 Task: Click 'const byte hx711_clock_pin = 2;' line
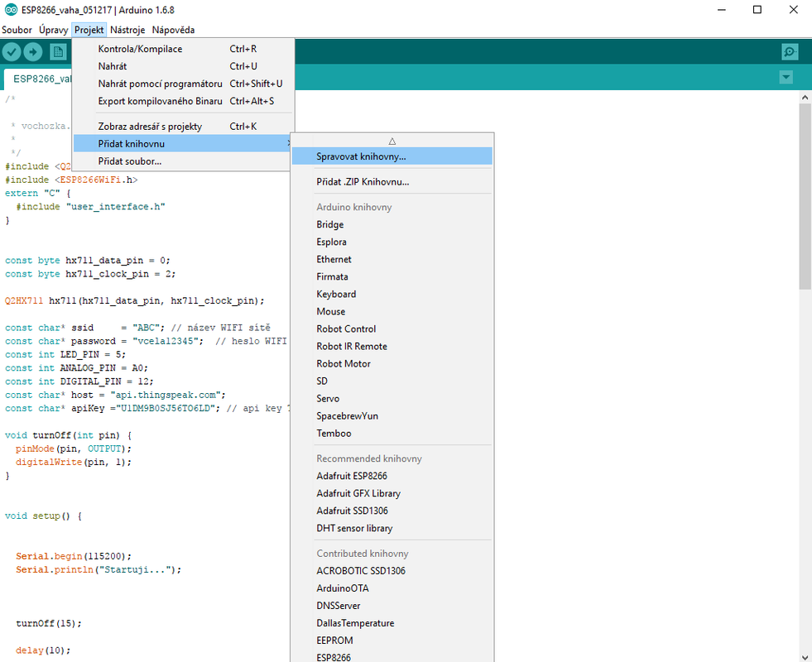coord(90,274)
